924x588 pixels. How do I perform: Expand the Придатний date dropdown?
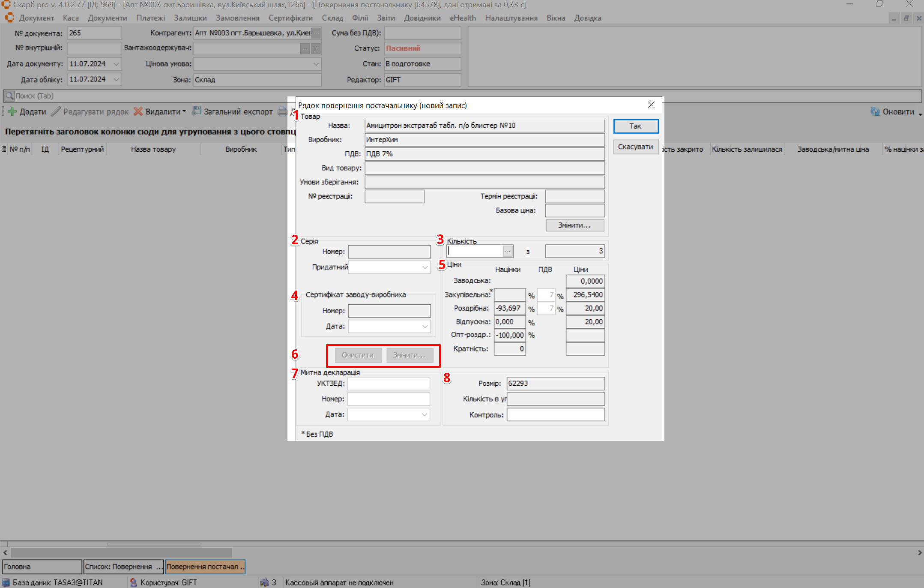click(x=425, y=267)
